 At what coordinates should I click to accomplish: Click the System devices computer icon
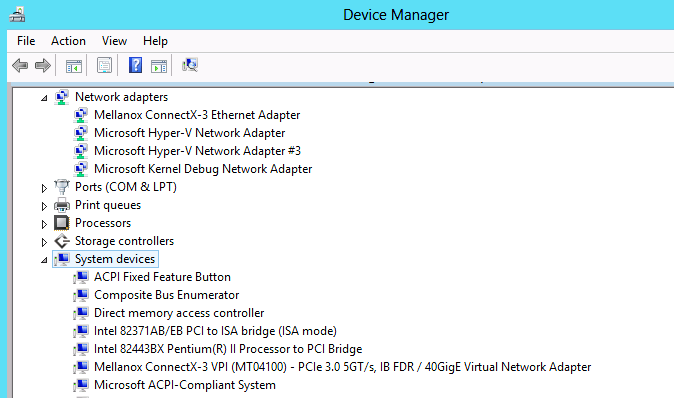[x=61, y=259]
